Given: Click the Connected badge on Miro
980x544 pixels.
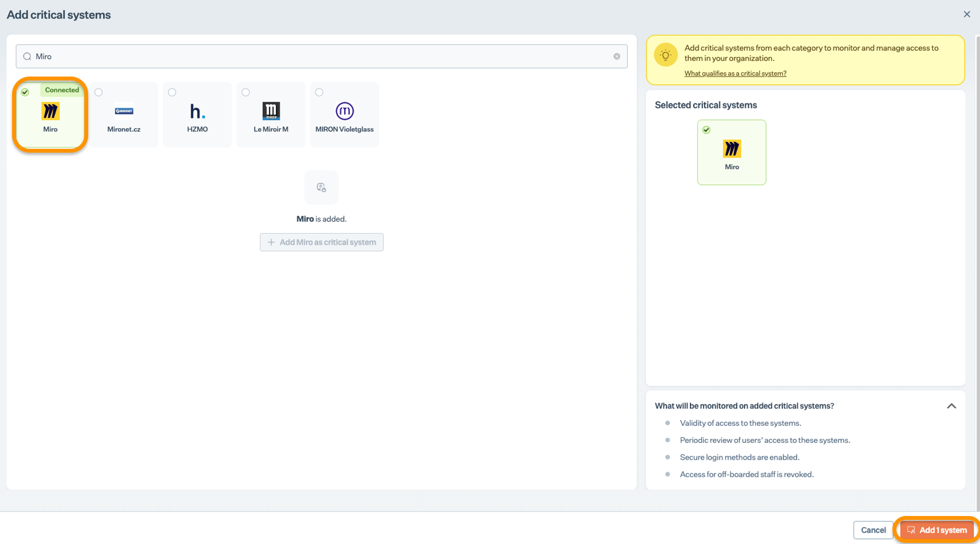Looking at the screenshot, I should pyautogui.click(x=62, y=90).
